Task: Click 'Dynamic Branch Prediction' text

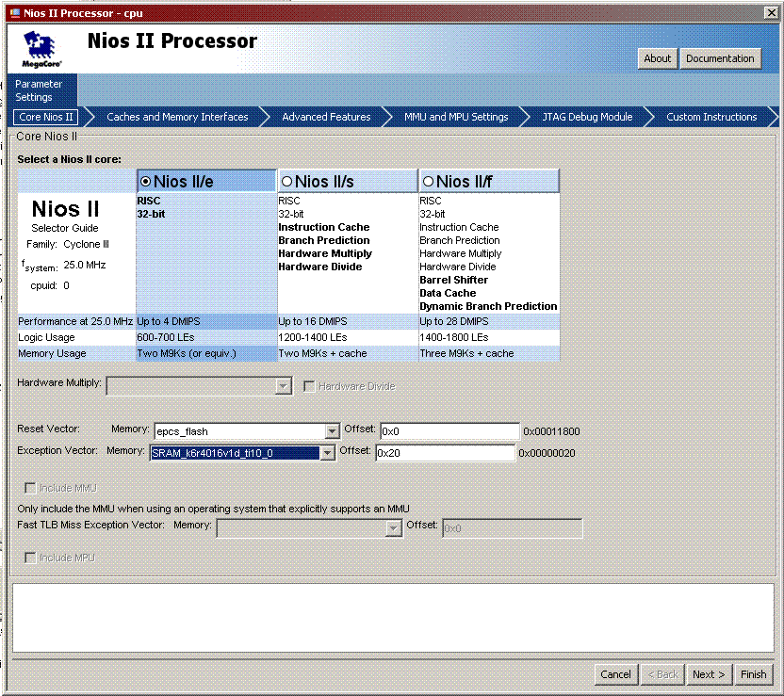Action: [x=488, y=306]
